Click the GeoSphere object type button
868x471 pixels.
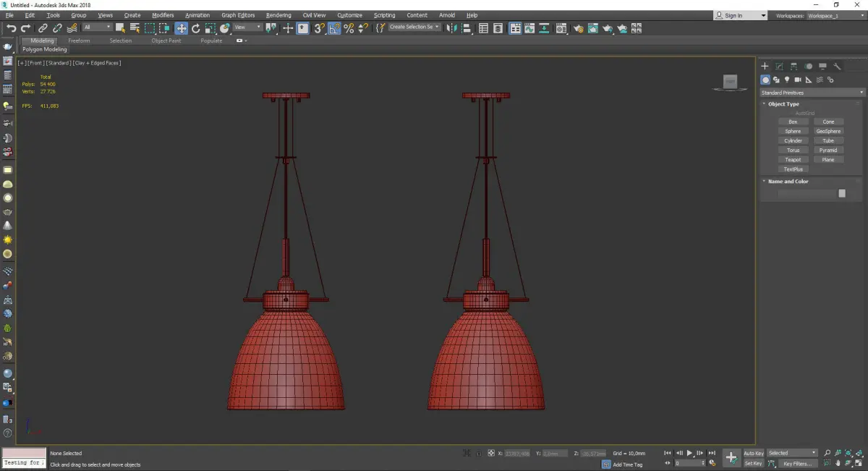[828, 132]
